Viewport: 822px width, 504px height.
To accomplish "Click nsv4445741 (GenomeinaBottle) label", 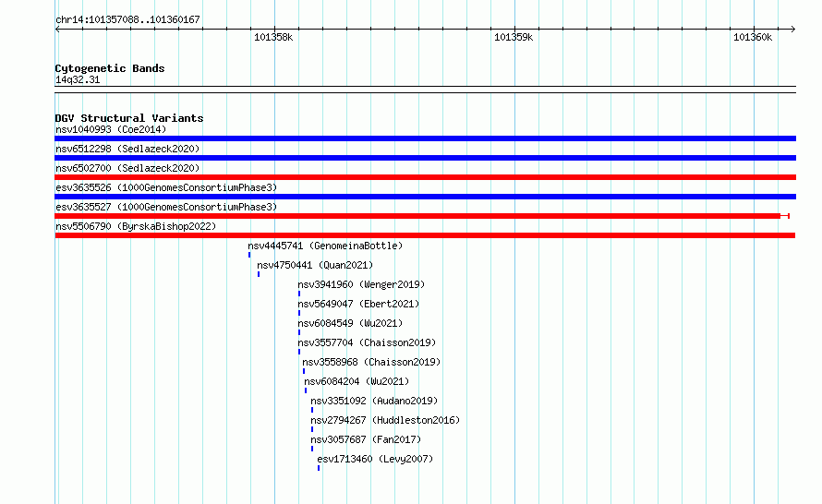I will [x=325, y=246].
